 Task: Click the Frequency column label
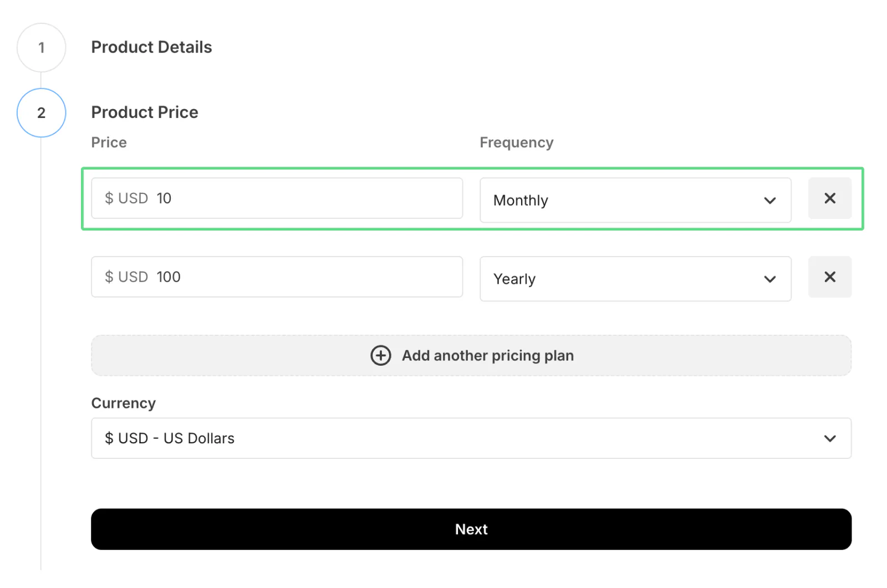point(516,142)
